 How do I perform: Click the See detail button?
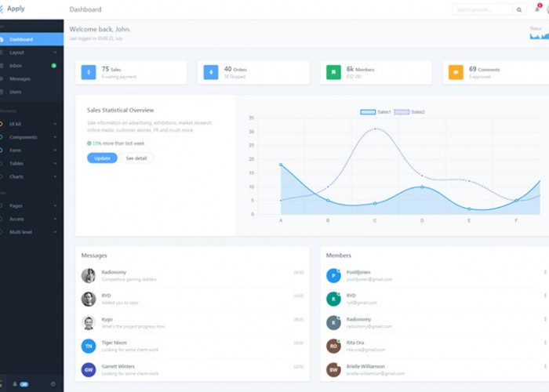pos(136,158)
